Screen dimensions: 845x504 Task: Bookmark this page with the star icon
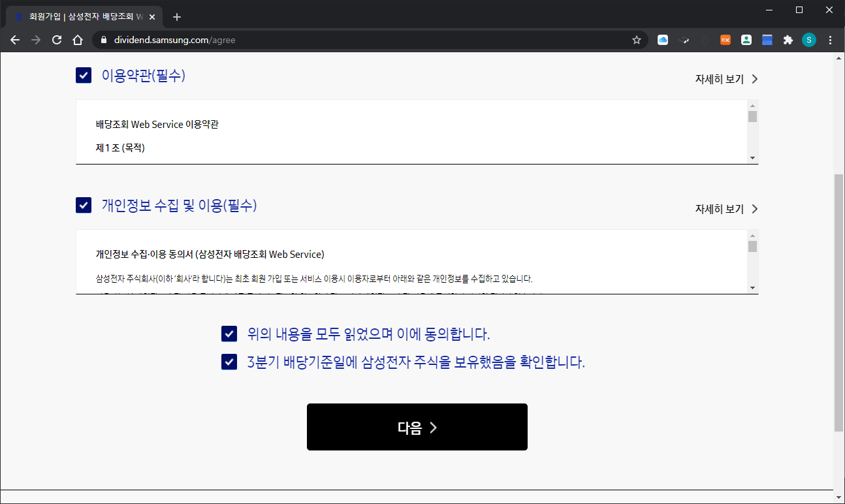click(x=637, y=40)
